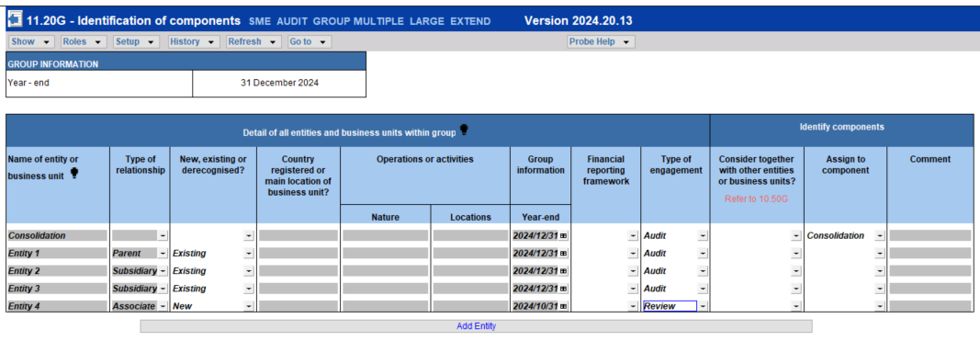
Task: Expand Assign to component dropdown for Entity 2
Action: click(880, 271)
